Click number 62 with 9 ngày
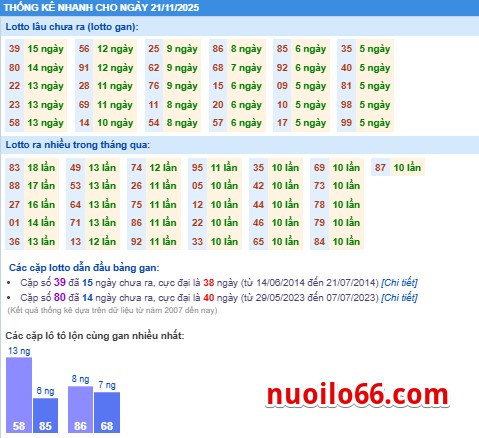479x438 pixels. click(x=154, y=68)
